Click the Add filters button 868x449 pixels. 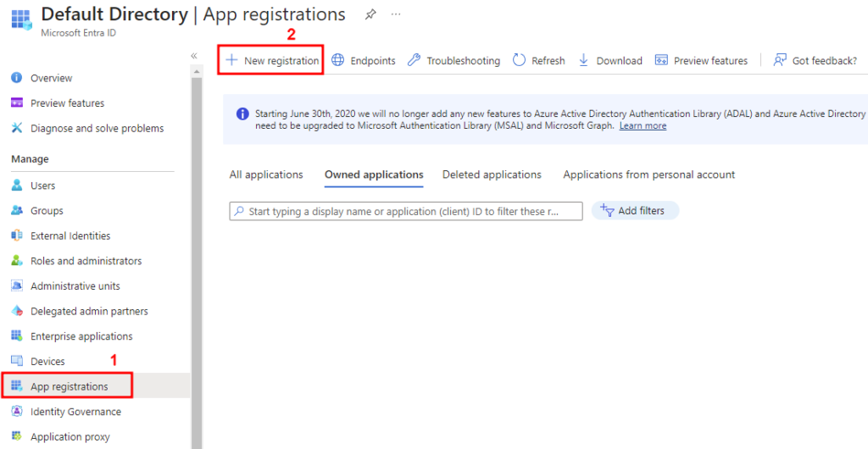633,211
